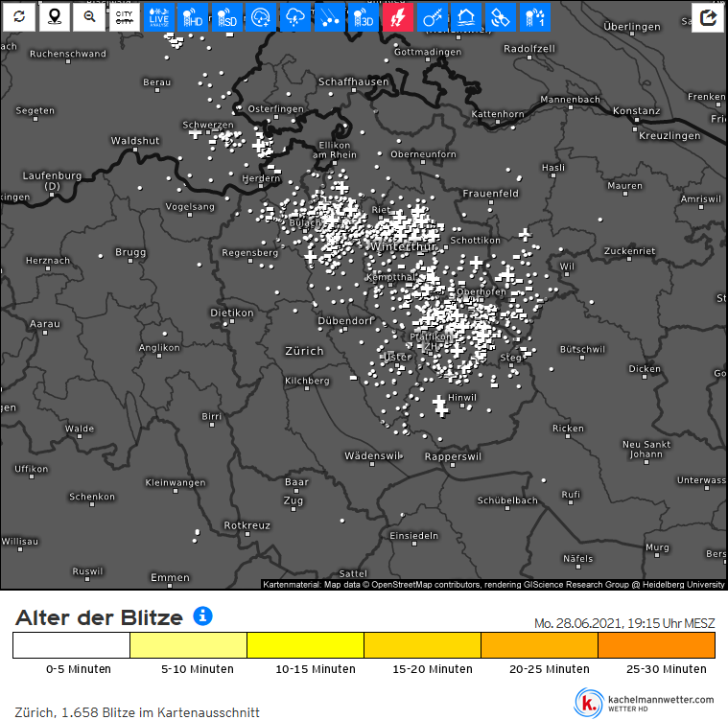Screen dimensions: 728x720
Task: Select the HD radar tower icon
Action: 193,17
